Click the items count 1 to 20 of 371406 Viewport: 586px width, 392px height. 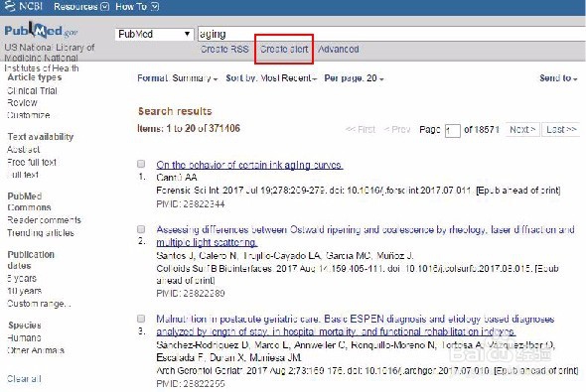click(189, 128)
